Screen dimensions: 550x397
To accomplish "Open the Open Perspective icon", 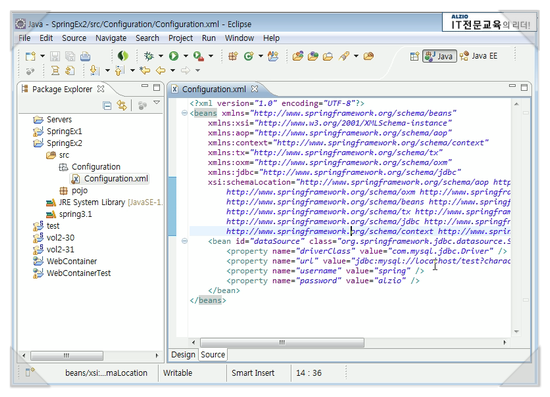I will click(x=414, y=56).
